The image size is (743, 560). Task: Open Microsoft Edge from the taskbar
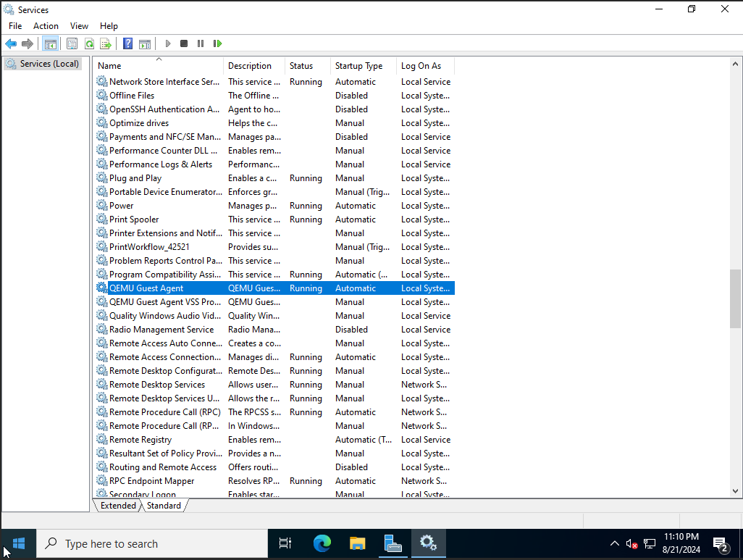[322, 543]
